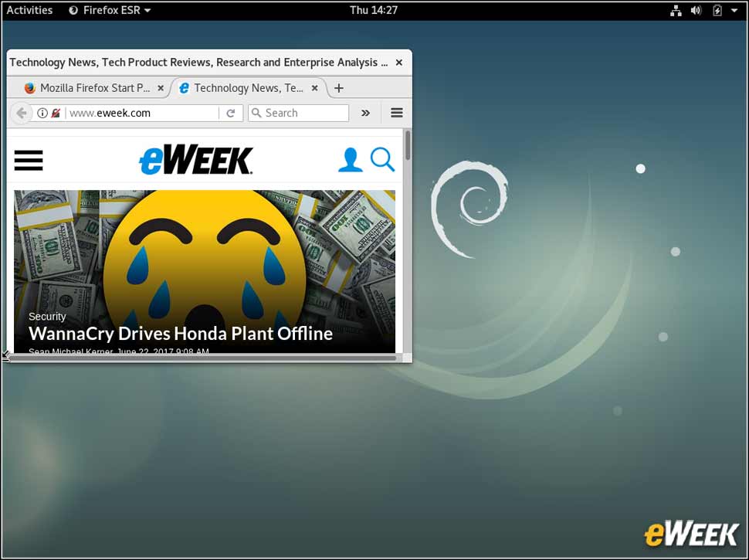This screenshot has height=560, width=749.
Task: Open the eWeek user account icon
Action: [350, 160]
